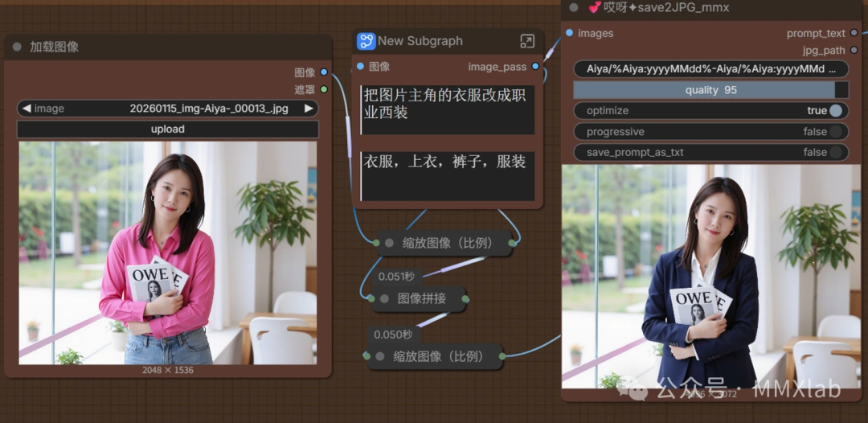This screenshot has height=423, width=868.
Task: Toggle the progressive switch
Action: click(x=835, y=132)
